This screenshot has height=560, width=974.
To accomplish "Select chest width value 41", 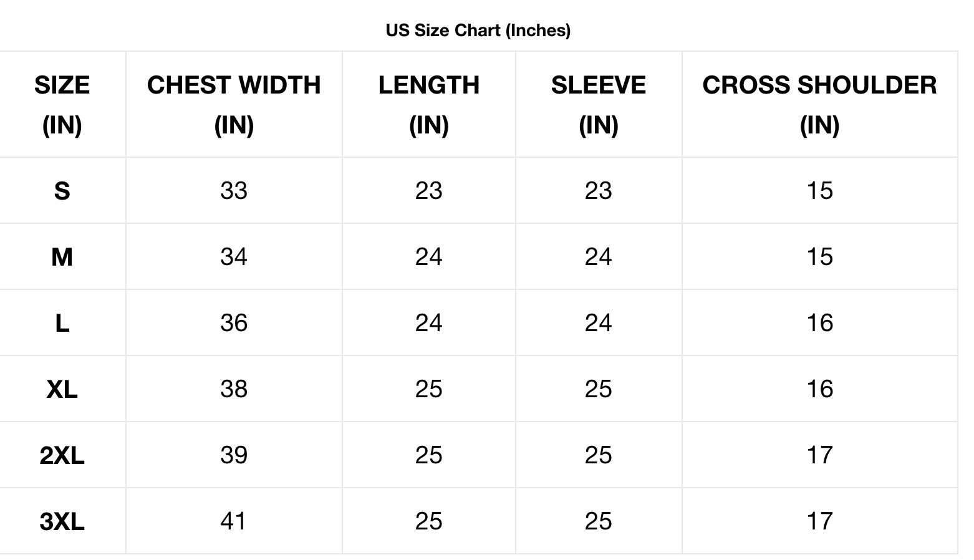I will pos(234,521).
